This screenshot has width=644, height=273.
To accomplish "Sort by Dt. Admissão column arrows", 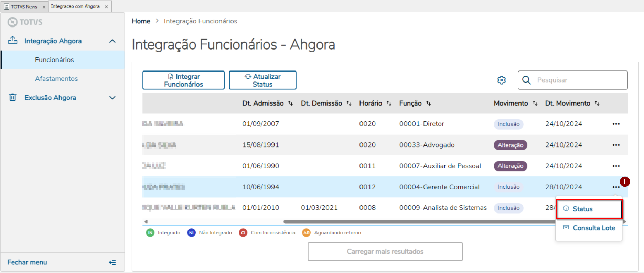I will [290, 103].
